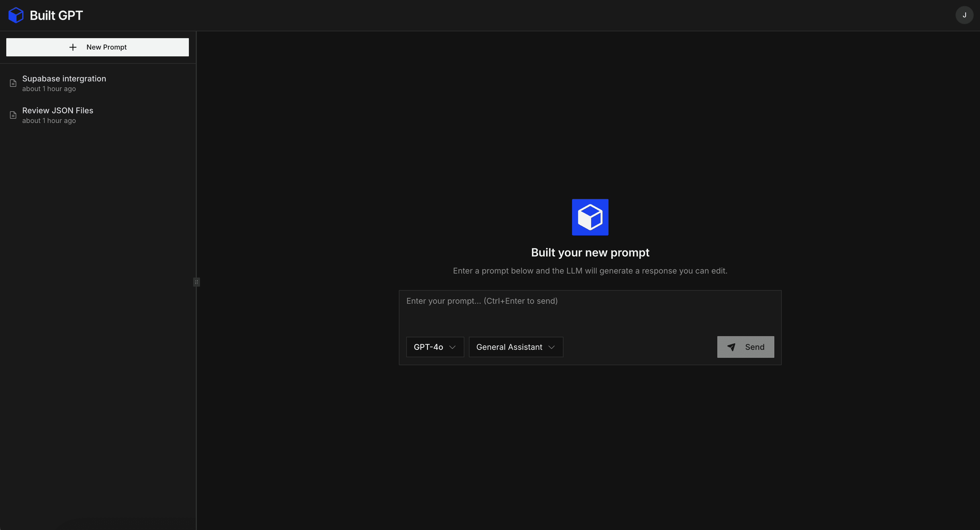This screenshot has width=980, height=530.
Task: Click the plus icon on New Prompt
Action: pos(73,47)
